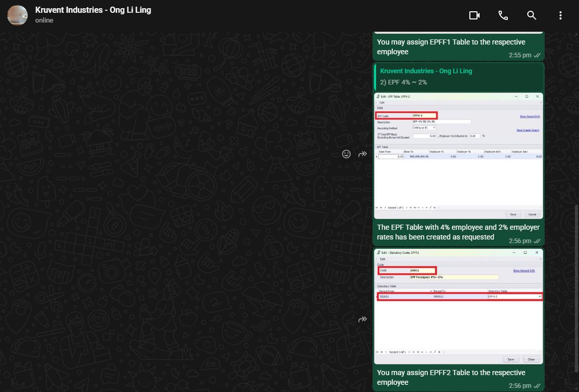Click the chat's vertical scrollbar

pos(576,288)
